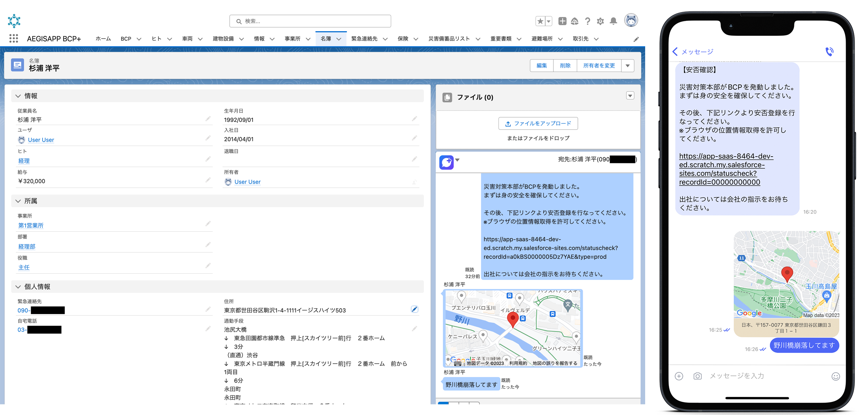Screen dimensions: 868x415
Task: Open the notifications bell
Action: point(613,21)
